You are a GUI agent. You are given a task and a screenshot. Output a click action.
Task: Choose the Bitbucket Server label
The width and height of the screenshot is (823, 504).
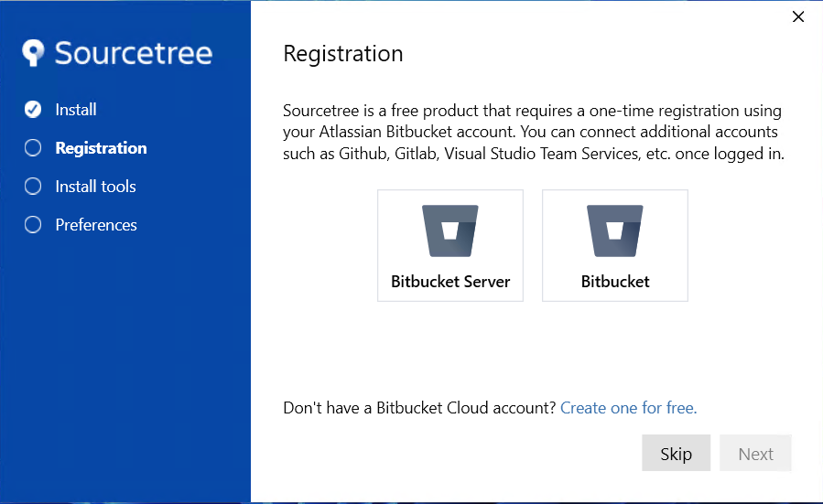450,282
